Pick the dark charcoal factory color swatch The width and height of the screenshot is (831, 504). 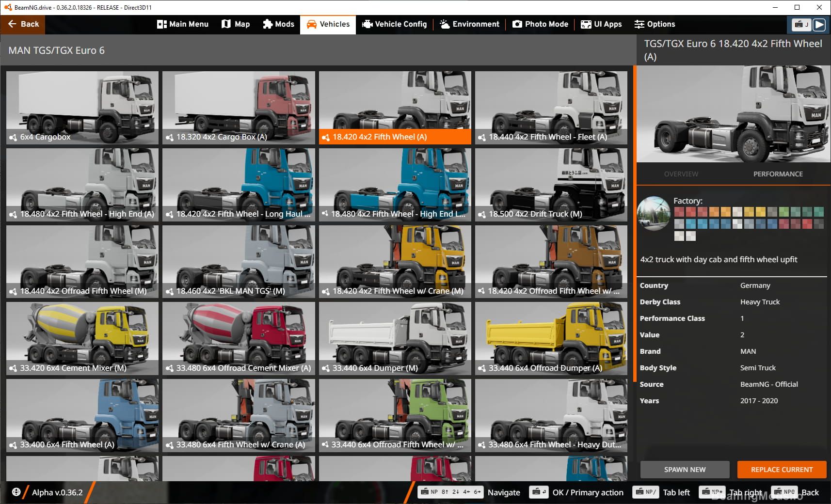click(818, 224)
